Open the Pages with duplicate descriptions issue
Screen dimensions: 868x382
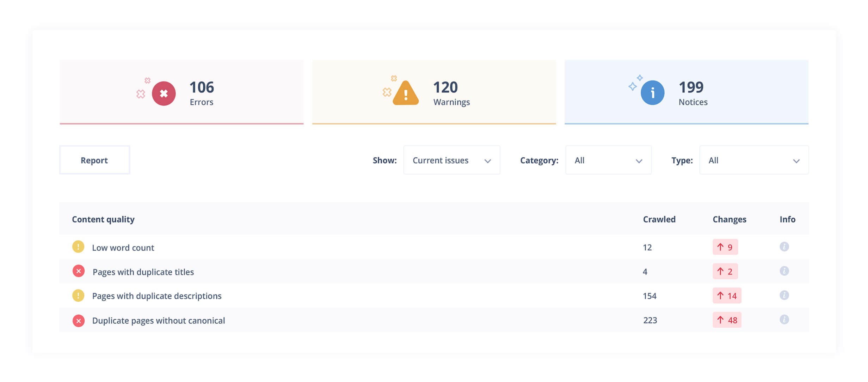coord(156,296)
